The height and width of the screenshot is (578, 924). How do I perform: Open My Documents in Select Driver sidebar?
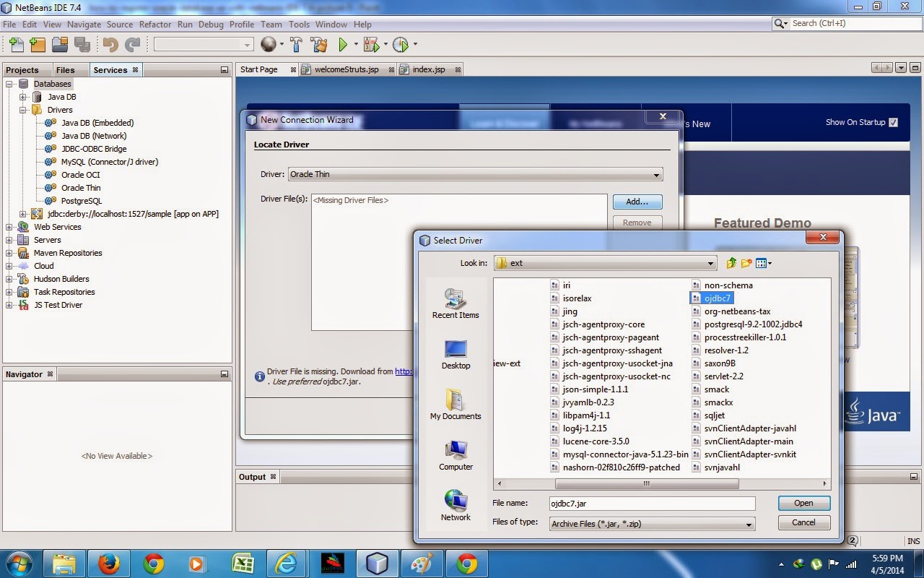456,405
